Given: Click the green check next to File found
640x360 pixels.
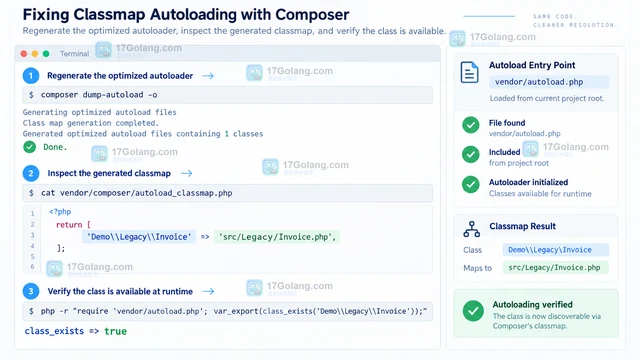Looking at the screenshot, I should [471, 125].
